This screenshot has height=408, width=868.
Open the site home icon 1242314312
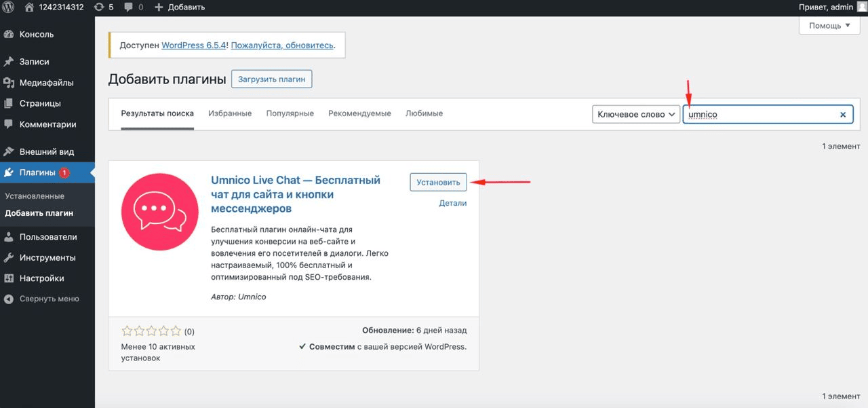(x=29, y=7)
